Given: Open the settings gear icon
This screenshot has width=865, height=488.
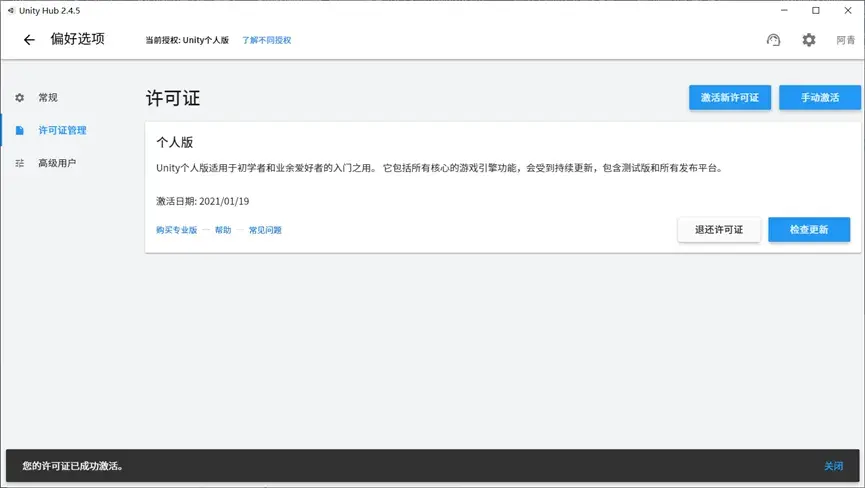Looking at the screenshot, I should (809, 40).
